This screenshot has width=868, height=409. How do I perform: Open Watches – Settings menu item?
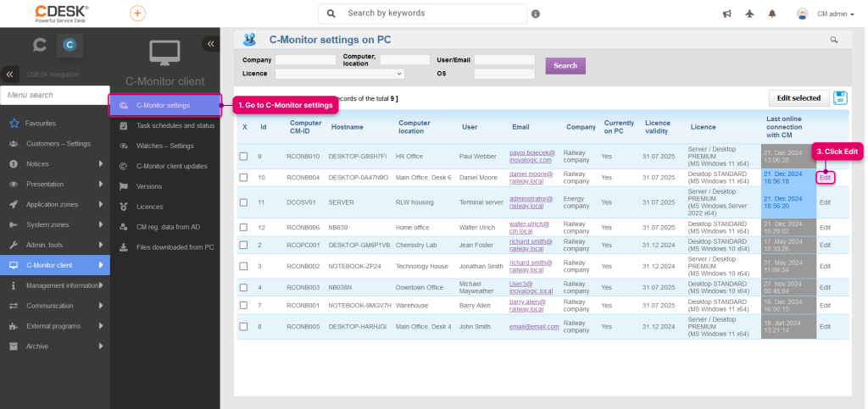click(x=165, y=146)
